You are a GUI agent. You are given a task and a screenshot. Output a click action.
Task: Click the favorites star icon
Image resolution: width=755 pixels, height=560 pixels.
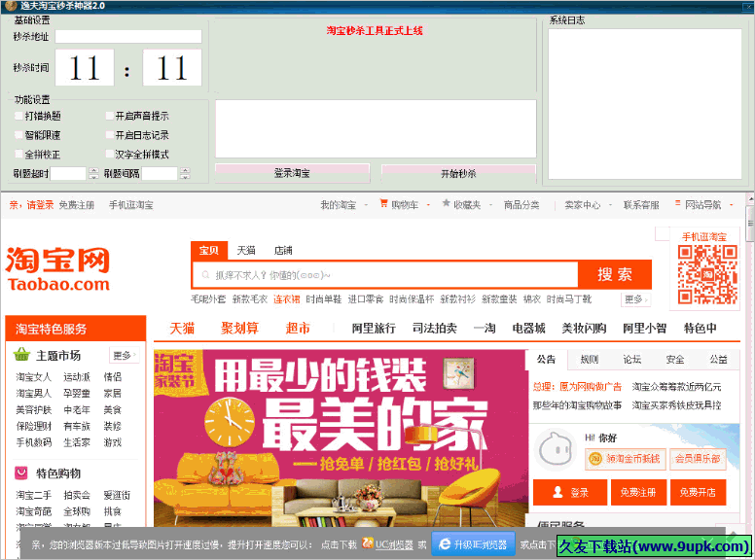tap(447, 203)
